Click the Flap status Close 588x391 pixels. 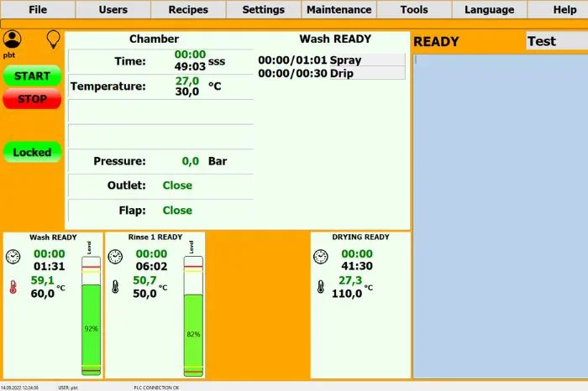[177, 210]
